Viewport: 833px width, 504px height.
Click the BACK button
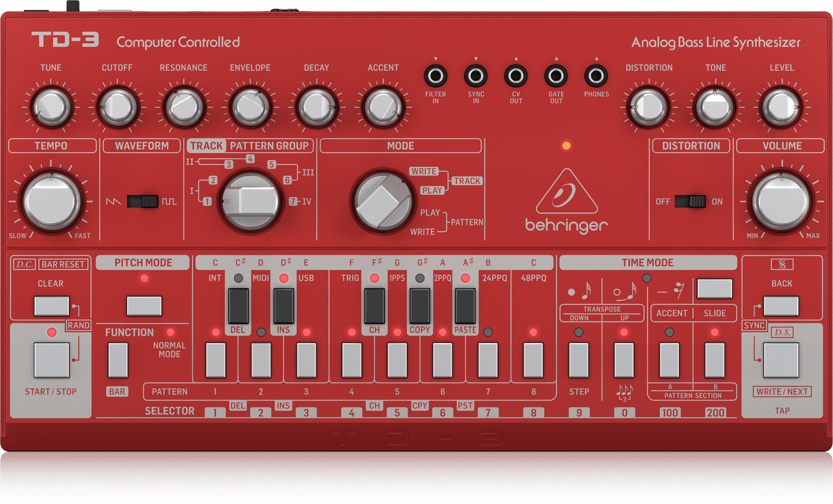pos(781,306)
